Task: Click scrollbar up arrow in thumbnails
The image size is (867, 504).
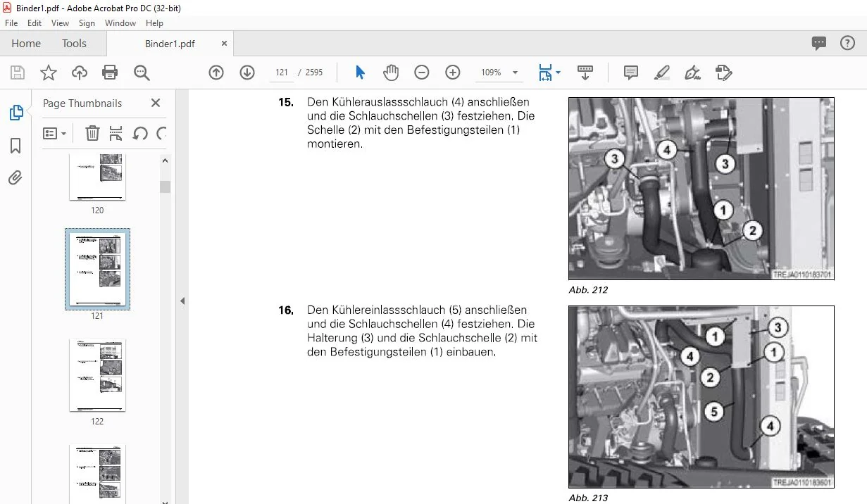Action: click(165, 160)
